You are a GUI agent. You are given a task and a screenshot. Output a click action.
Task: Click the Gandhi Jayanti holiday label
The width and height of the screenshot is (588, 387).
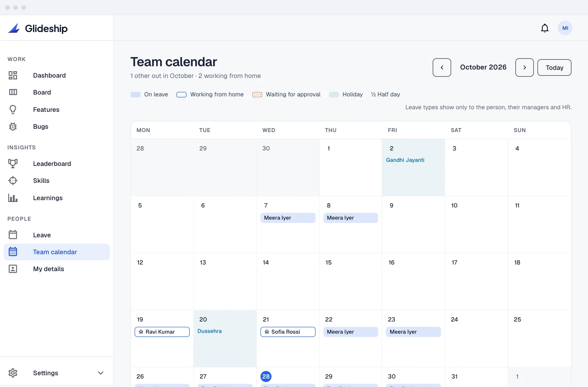click(x=405, y=160)
